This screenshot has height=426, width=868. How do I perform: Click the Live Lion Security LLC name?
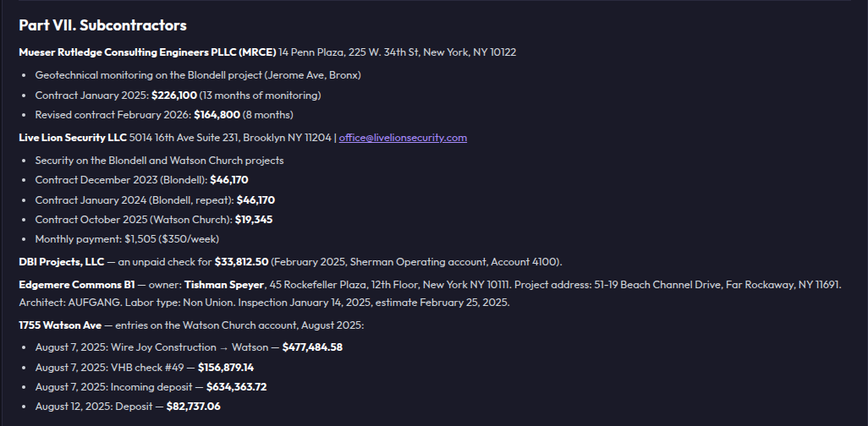[73, 138]
